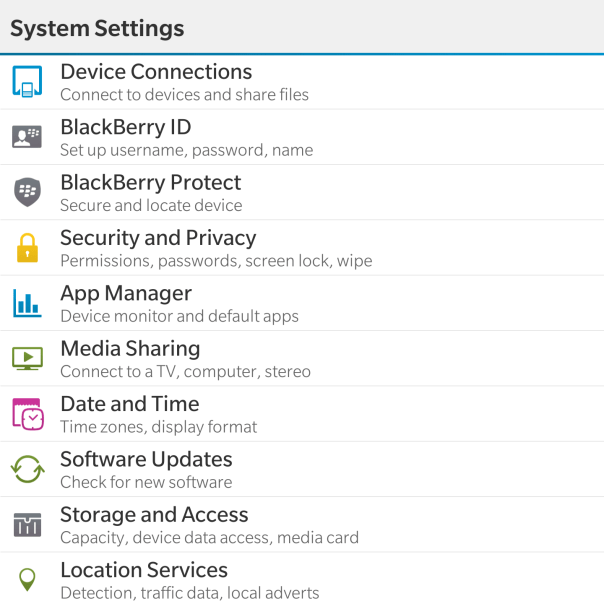Click the BlackBerry ID contact card icon
This screenshot has width=604, height=604.
27,137
